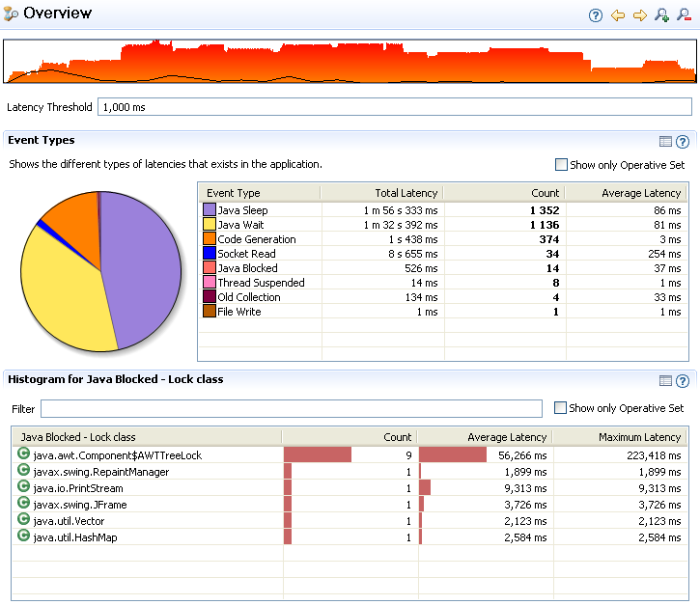The height and width of the screenshot is (605, 700).
Task: Click the Latency Threshold input field
Action: (x=395, y=107)
